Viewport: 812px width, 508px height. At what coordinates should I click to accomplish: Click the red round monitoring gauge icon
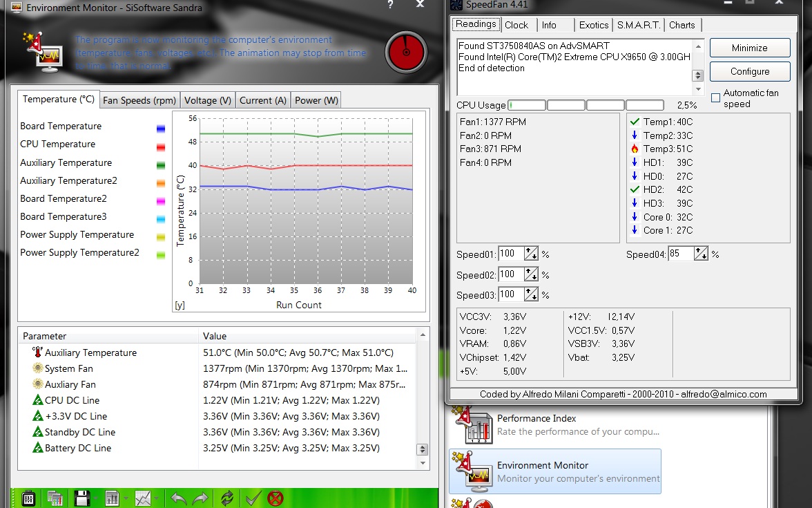coord(406,52)
